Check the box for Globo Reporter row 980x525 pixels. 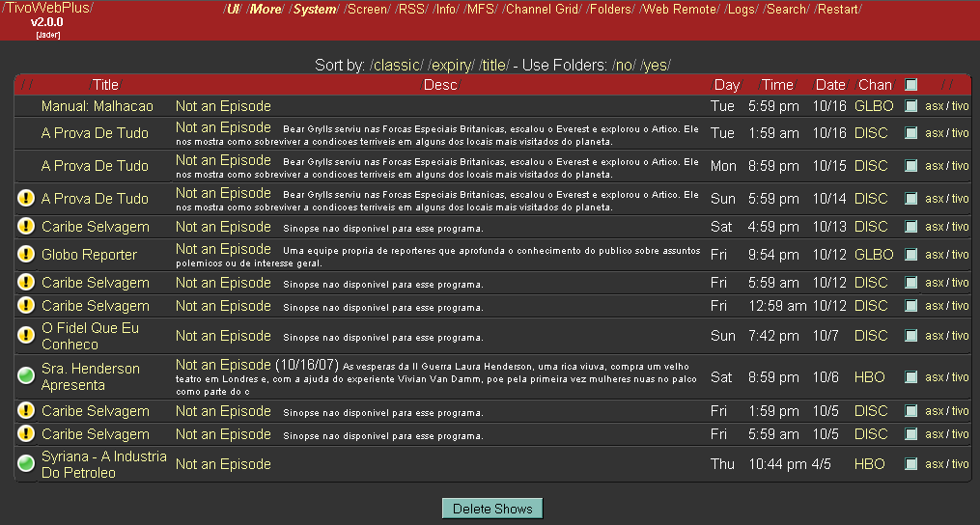coord(910,255)
